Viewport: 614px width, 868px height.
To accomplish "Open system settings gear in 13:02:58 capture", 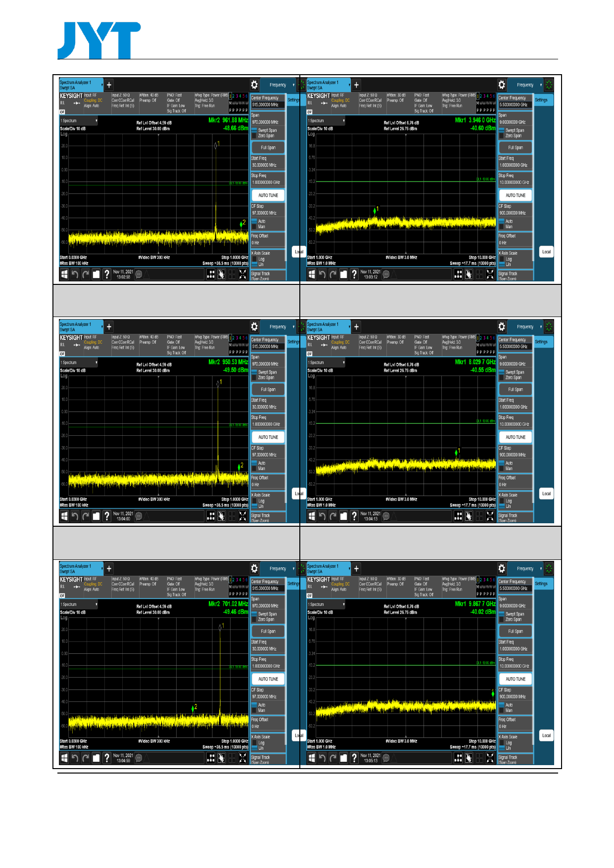I will coord(254,85).
